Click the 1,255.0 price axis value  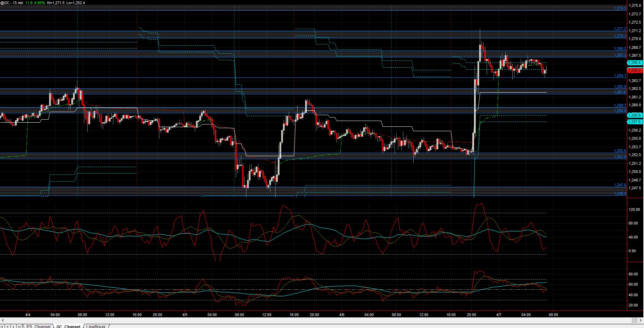634,138
